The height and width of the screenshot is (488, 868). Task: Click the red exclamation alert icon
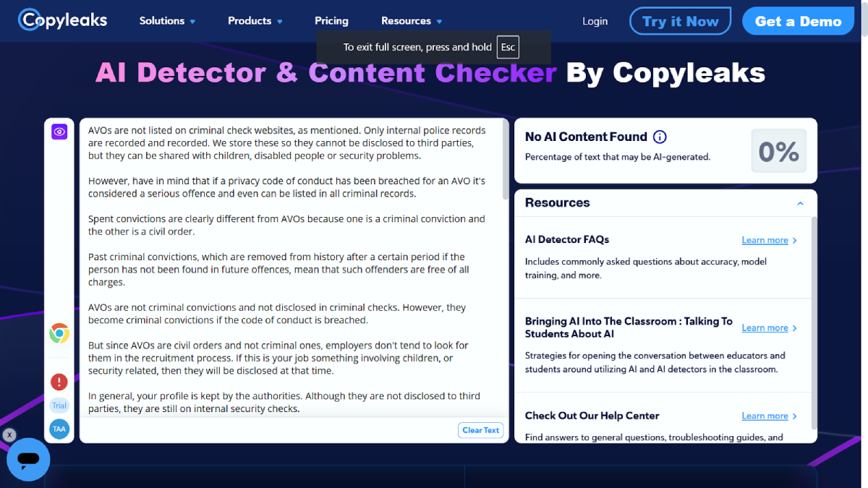click(x=59, y=382)
